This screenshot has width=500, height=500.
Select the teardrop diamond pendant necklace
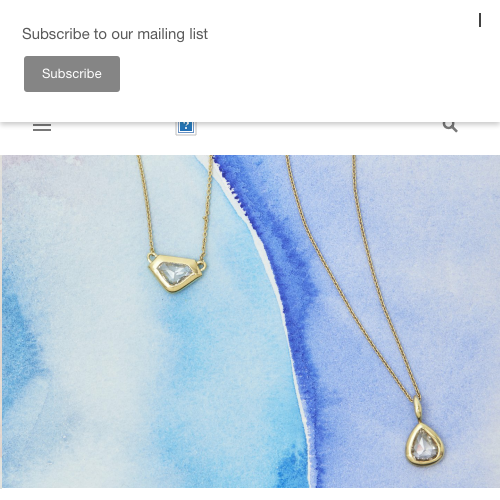pos(425,444)
